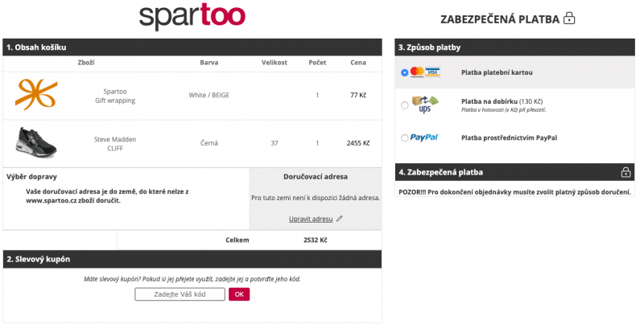Choose the PayPal payment radio button
The width and height of the screenshot is (644, 324).
405,137
